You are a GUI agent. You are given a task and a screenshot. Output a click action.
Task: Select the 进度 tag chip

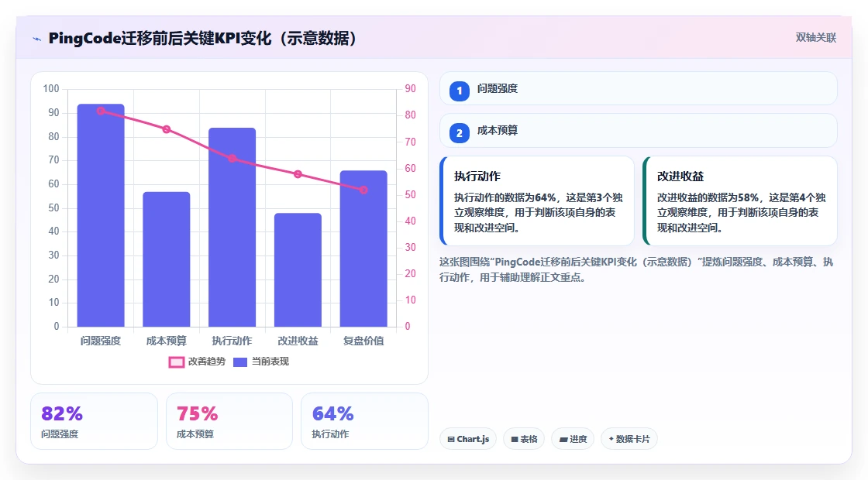pyautogui.click(x=573, y=439)
